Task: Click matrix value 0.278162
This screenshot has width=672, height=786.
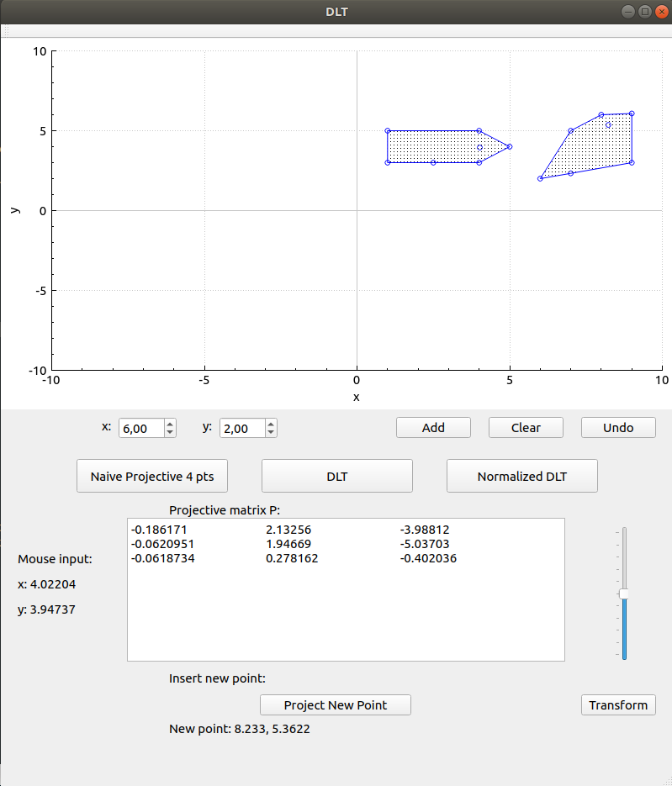Action: point(292,558)
